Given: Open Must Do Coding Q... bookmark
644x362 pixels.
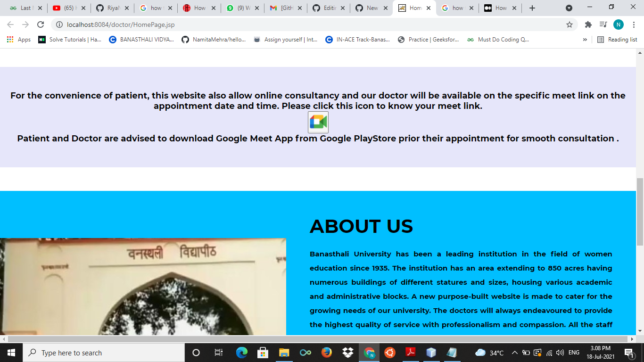Looking at the screenshot, I should [x=498, y=40].
